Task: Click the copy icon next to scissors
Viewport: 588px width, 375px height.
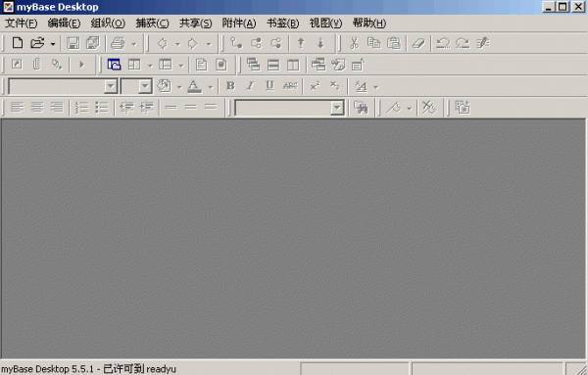Action: point(373,43)
